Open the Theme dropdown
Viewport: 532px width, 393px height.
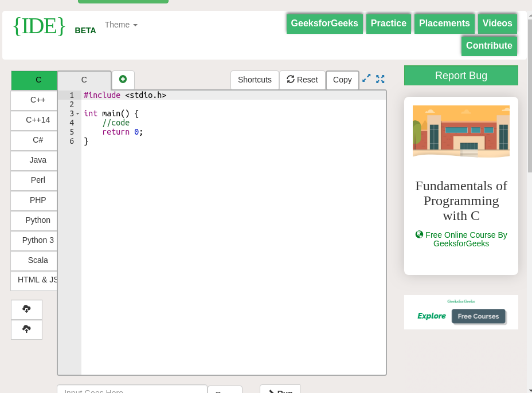[120, 25]
